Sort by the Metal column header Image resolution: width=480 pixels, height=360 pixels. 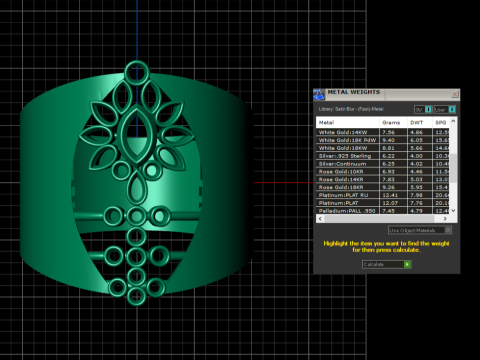pos(347,122)
